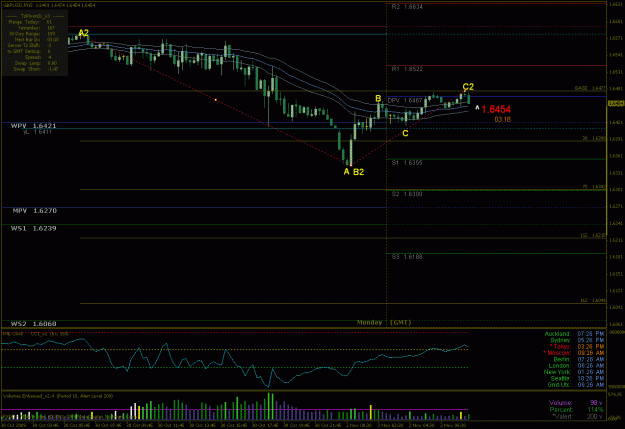The image size is (625, 429).
Task: Click the DPV 1.6467 daily pivot label
Action: tap(405, 100)
